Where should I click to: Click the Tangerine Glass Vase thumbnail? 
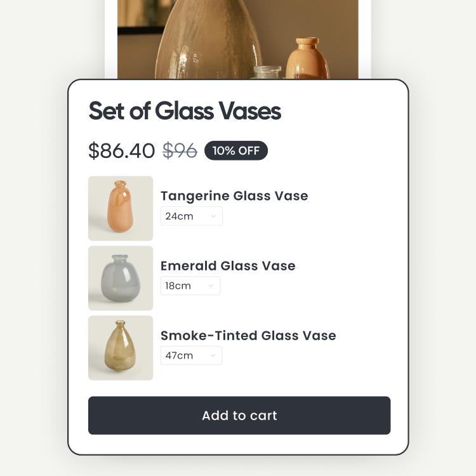click(x=121, y=208)
